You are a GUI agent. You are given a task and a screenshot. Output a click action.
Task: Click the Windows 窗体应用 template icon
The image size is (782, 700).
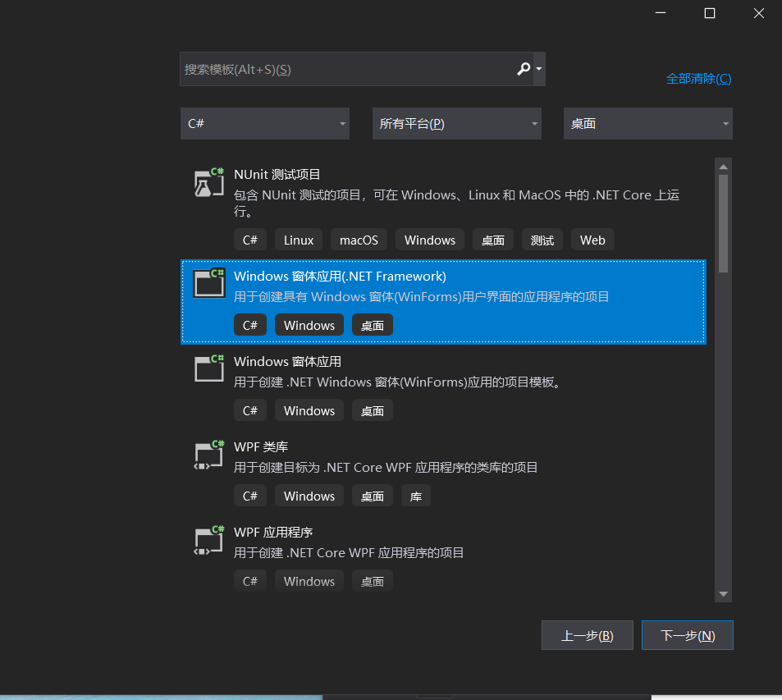[x=209, y=368]
